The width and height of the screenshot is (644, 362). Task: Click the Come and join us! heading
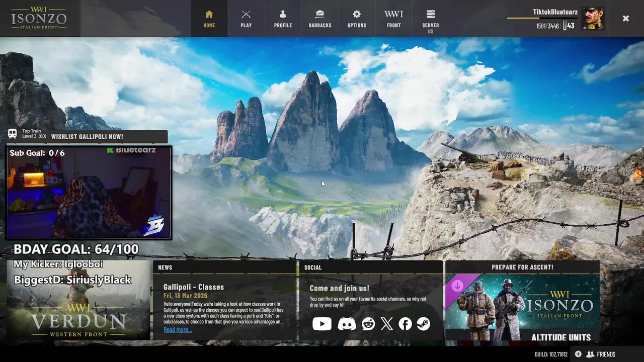[339, 288]
